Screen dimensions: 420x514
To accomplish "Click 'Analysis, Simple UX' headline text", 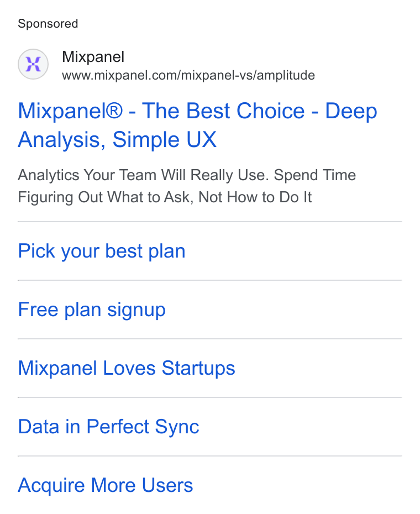I will pyautogui.click(x=117, y=140).
